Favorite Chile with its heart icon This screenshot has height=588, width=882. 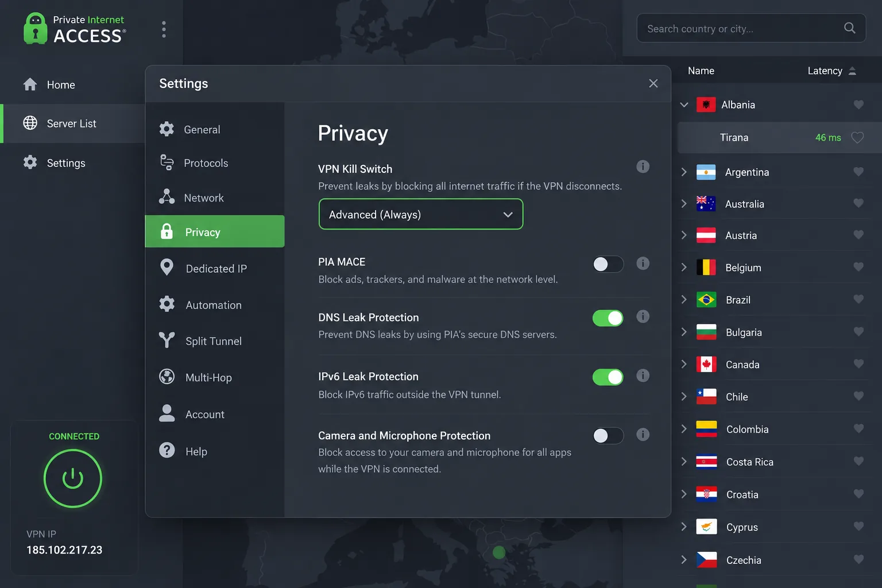(858, 396)
